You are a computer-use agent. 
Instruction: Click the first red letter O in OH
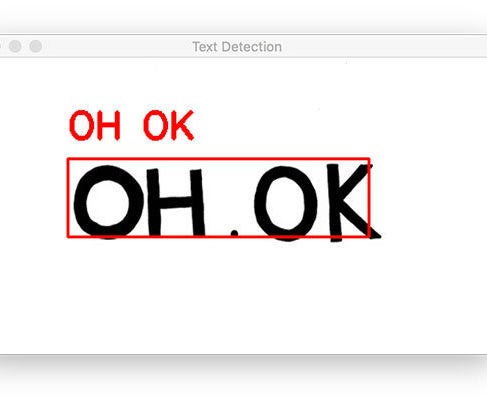tap(80, 125)
